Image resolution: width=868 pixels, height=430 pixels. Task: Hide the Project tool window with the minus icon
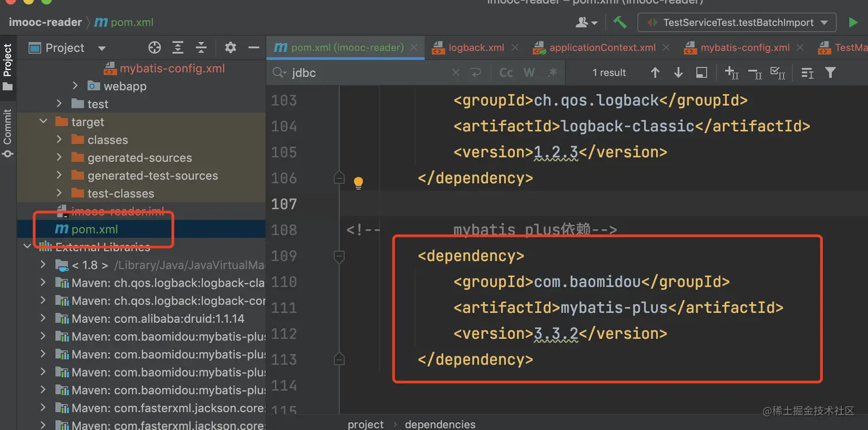(254, 48)
